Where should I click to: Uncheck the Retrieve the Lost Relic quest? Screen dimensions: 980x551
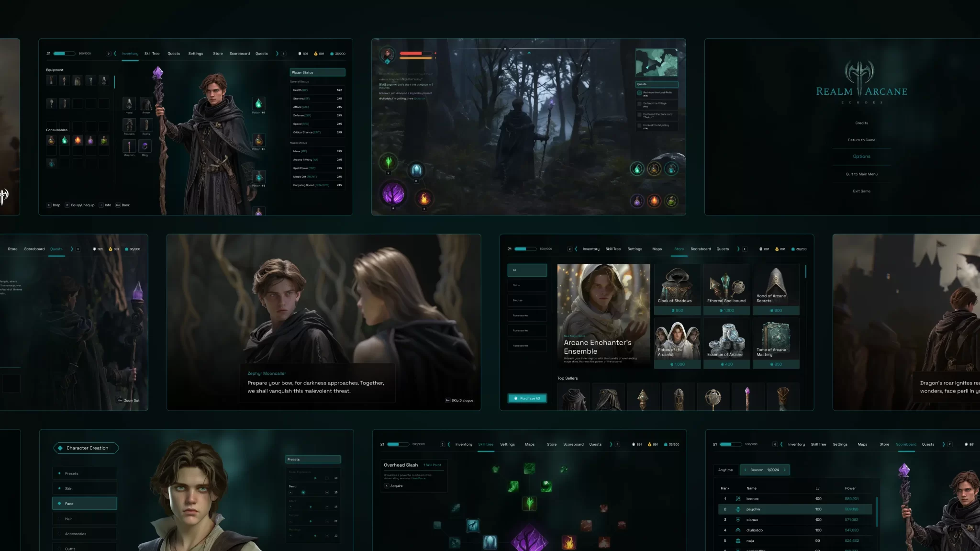[639, 93]
